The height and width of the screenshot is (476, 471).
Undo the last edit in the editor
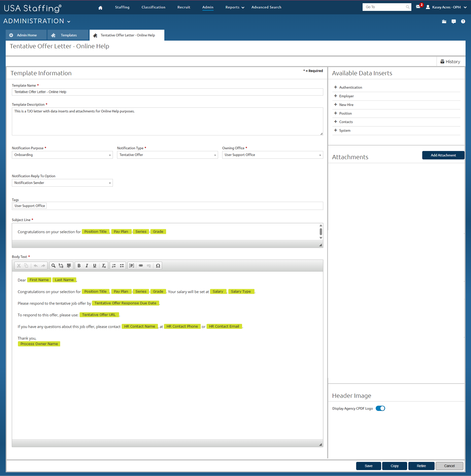coord(35,266)
